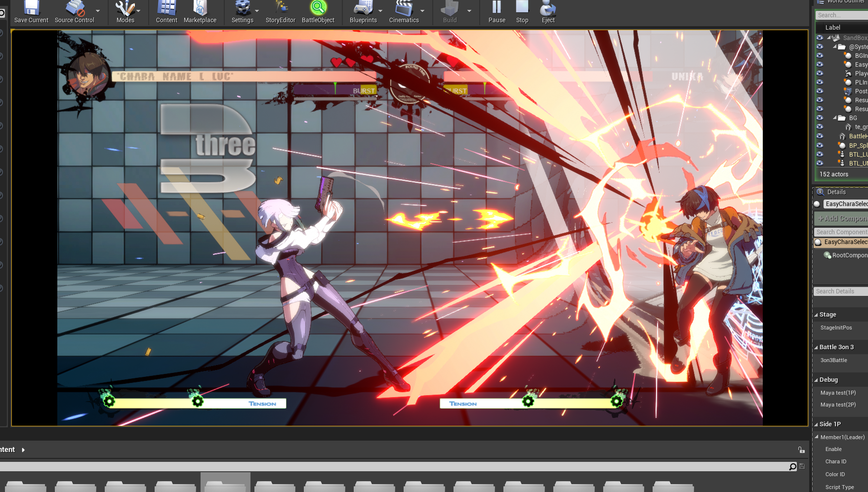Toggle visibility eye for BattleH actor

(820, 136)
